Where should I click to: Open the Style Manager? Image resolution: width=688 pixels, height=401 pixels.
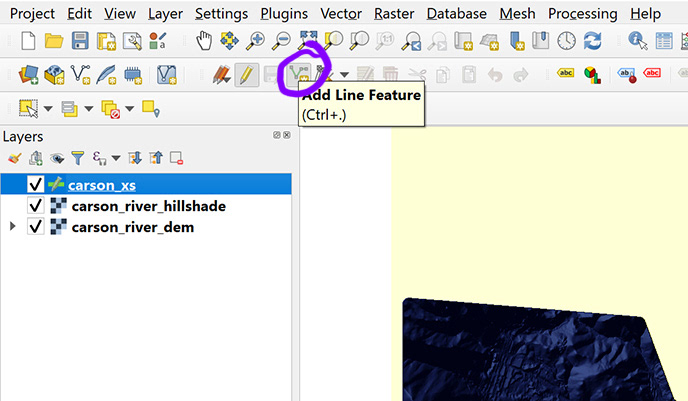158,41
